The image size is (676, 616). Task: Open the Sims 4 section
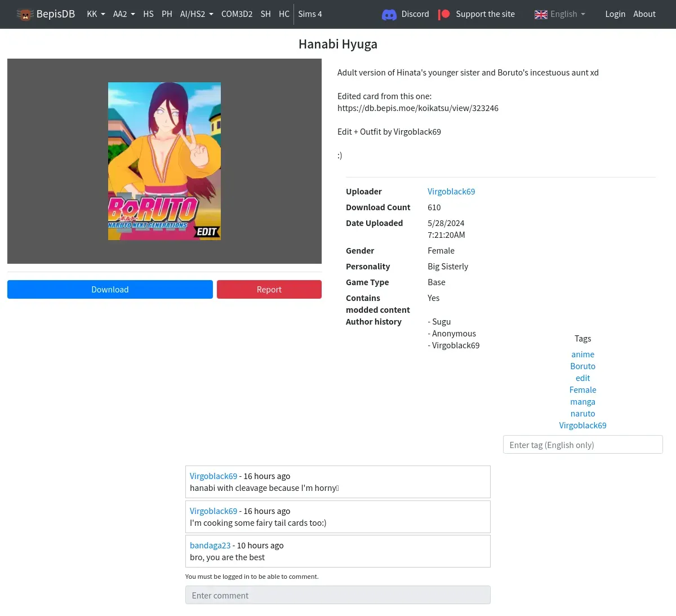pyautogui.click(x=310, y=14)
